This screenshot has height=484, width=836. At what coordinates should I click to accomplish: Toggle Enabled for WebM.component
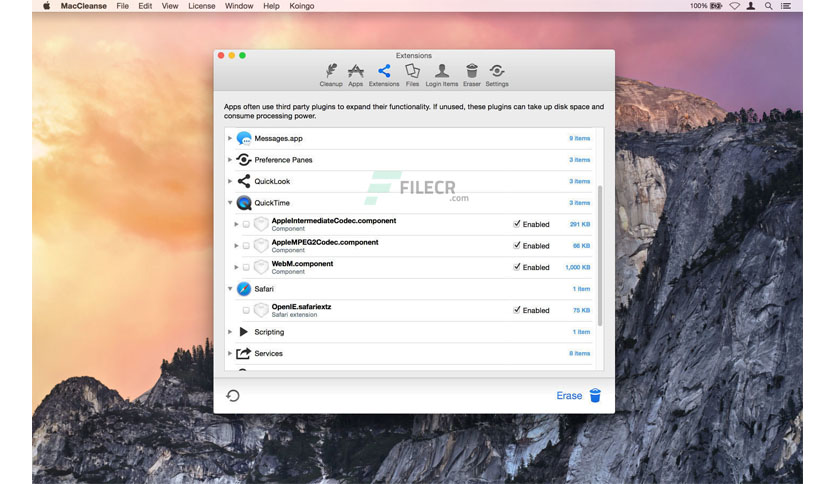tap(517, 267)
